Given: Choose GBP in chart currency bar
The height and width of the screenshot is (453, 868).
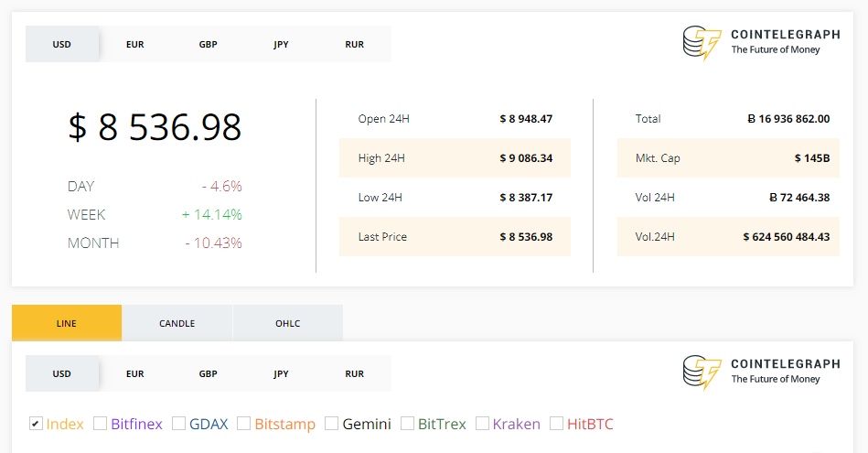Looking at the screenshot, I should 209,373.
